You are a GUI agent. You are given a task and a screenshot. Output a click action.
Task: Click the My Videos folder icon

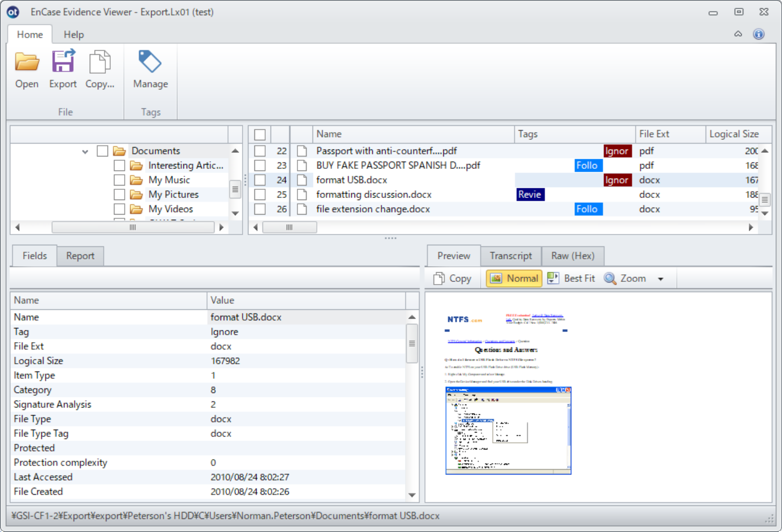(x=137, y=209)
